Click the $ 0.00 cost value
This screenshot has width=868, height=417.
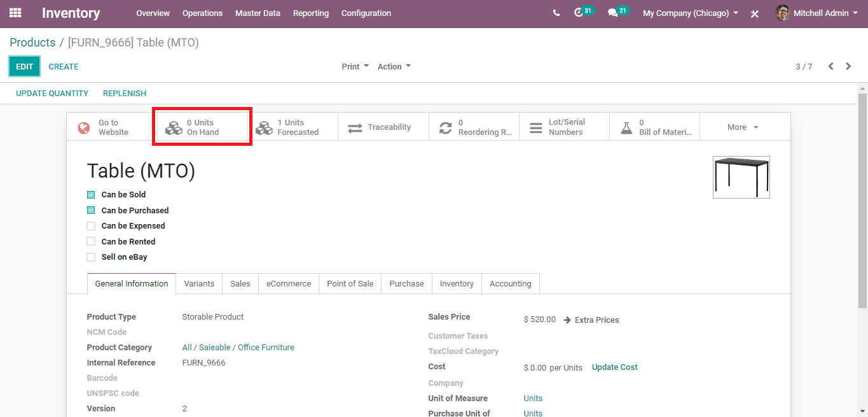535,367
